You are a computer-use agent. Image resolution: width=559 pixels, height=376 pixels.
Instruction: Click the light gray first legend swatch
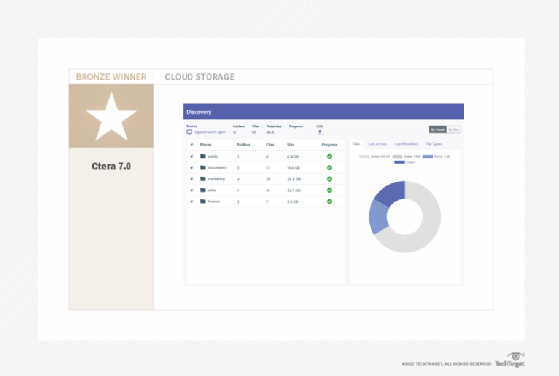coord(364,156)
